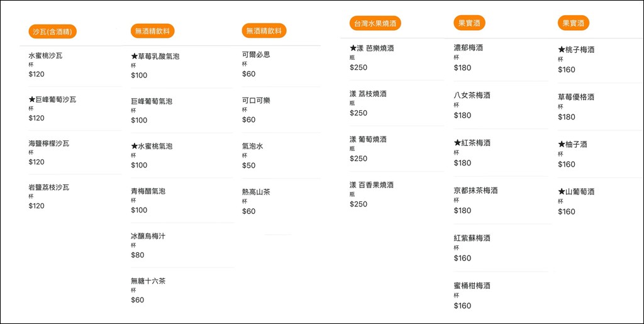The height and width of the screenshot is (324, 644).
Task: Choose the 京都抹茶梅酒 drink
Action: 475,191
